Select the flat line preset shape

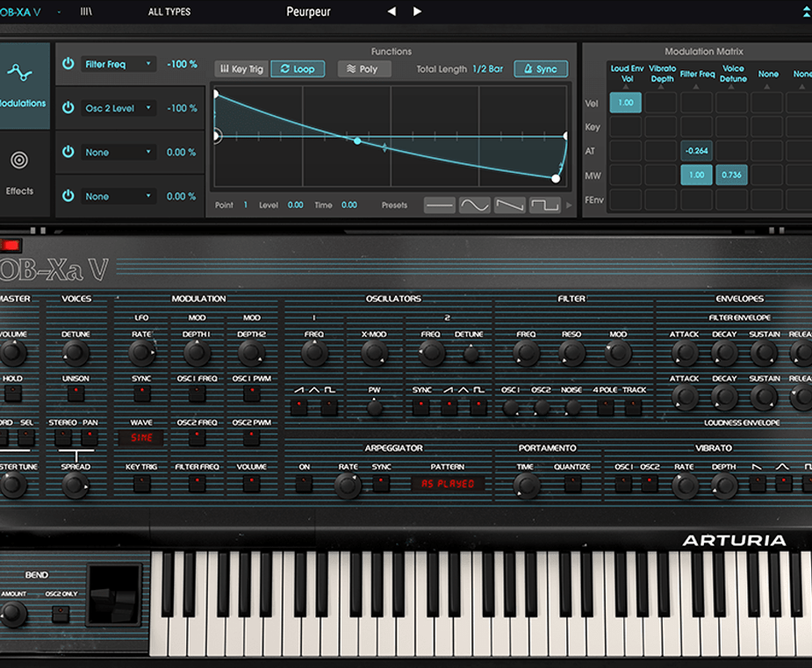tap(440, 205)
